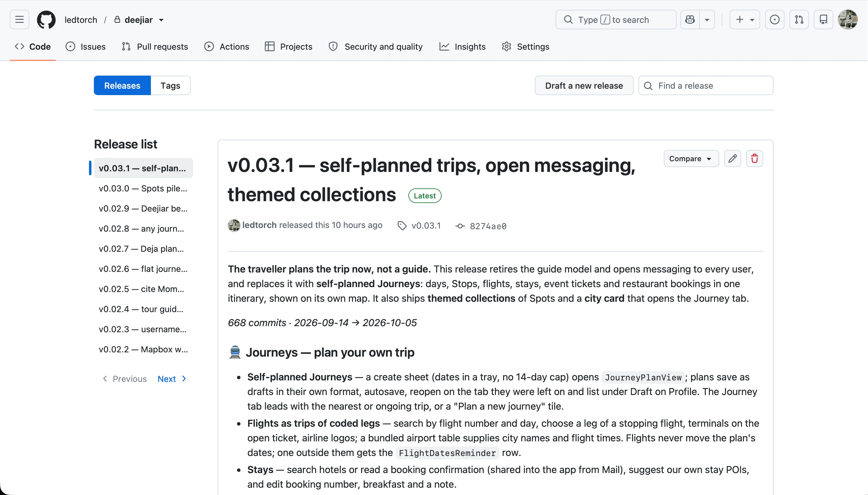Click the Previous pagination button
The image size is (868, 495).
pyautogui.click(x=125, y=379)
